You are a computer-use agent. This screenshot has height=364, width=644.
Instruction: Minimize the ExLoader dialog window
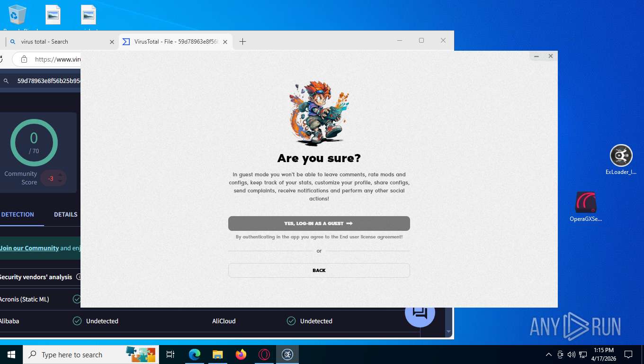537,56
